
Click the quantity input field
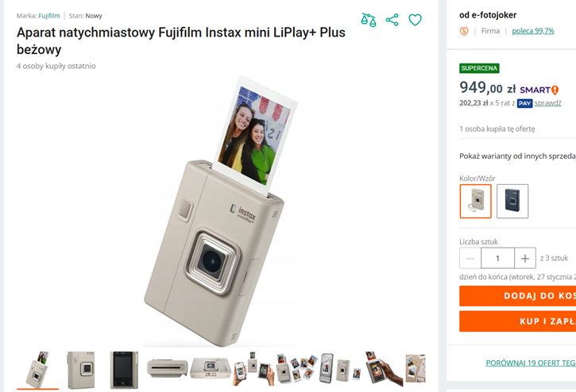tap(498, 258)
